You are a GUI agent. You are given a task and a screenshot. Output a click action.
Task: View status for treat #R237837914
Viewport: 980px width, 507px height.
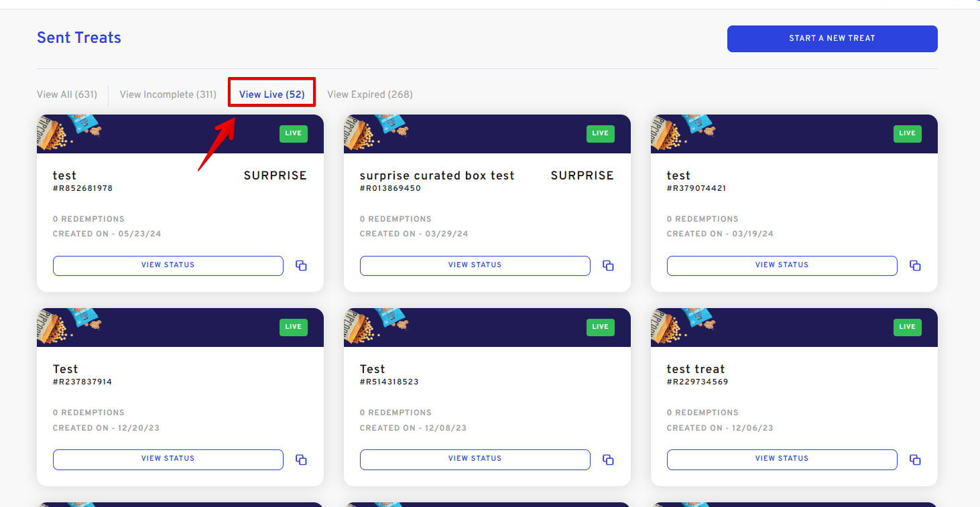[168, 459]
